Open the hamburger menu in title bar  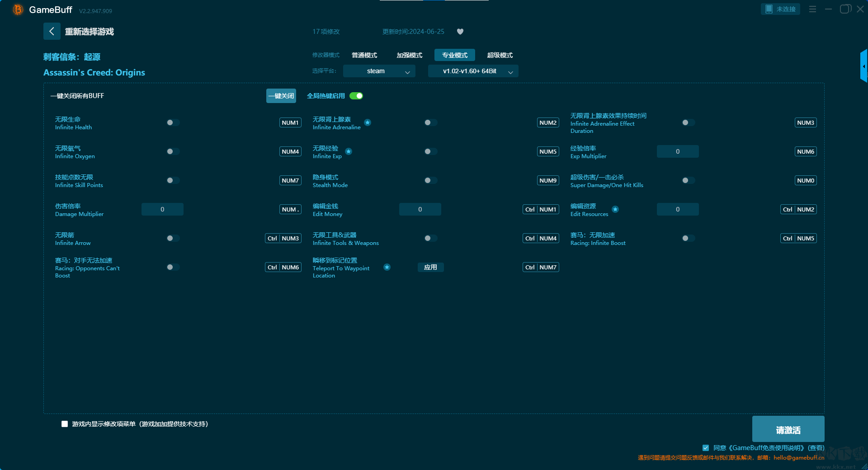[x=812, y=9]
